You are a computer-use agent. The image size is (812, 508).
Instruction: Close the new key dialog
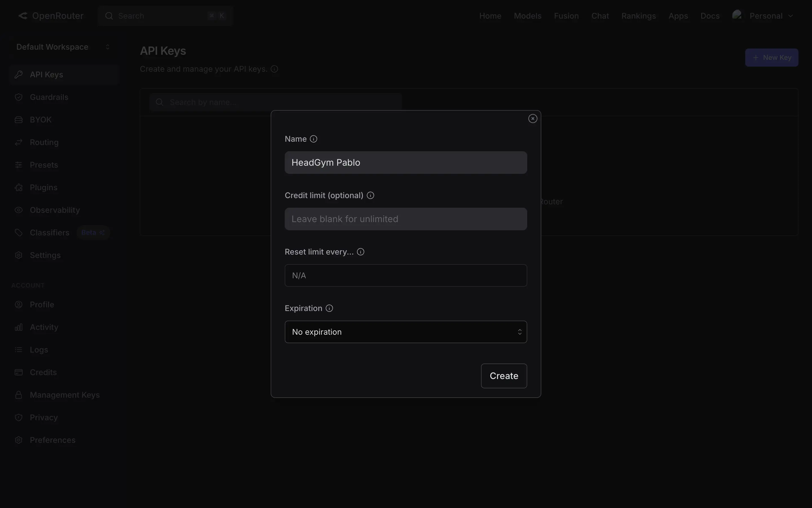pyautogui.click(x=533, y=119)
